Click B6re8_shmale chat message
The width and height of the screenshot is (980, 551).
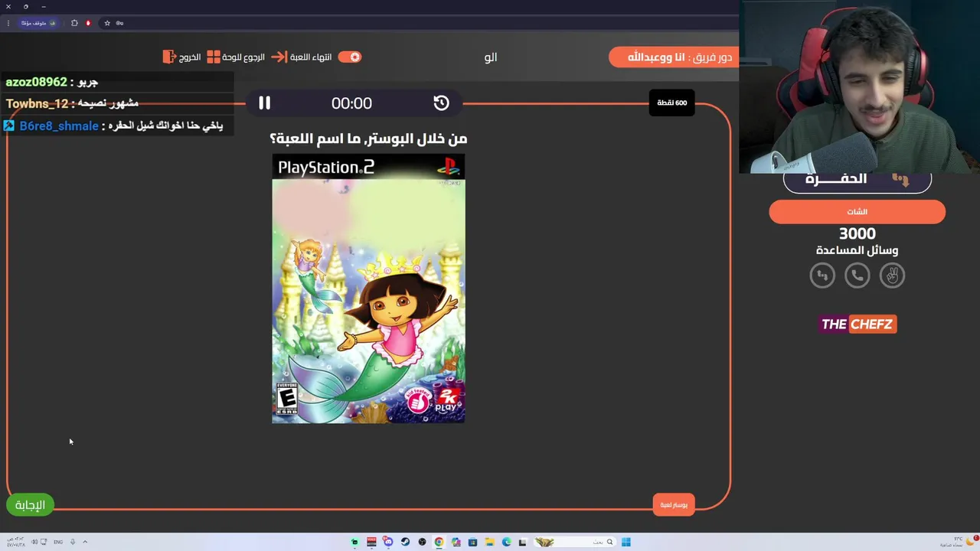(113, 126)
